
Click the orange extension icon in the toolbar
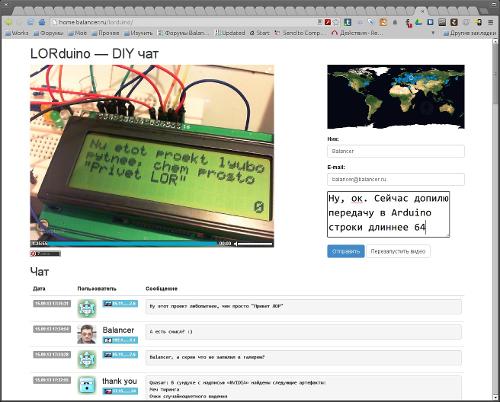[x=383, y=22]
